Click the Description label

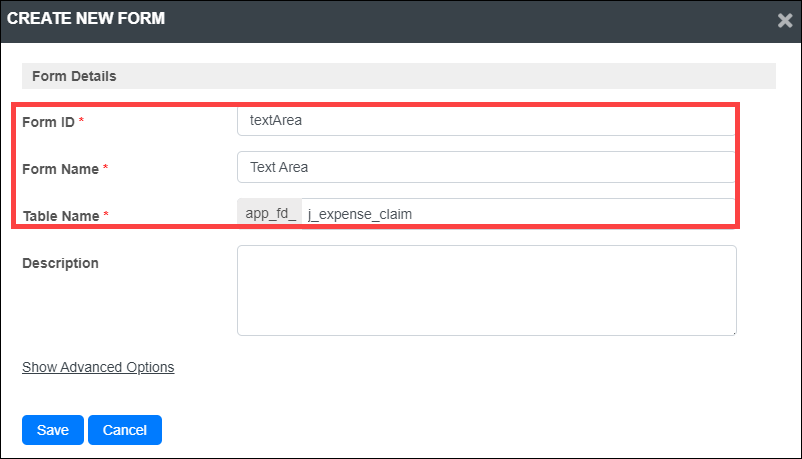60,263
